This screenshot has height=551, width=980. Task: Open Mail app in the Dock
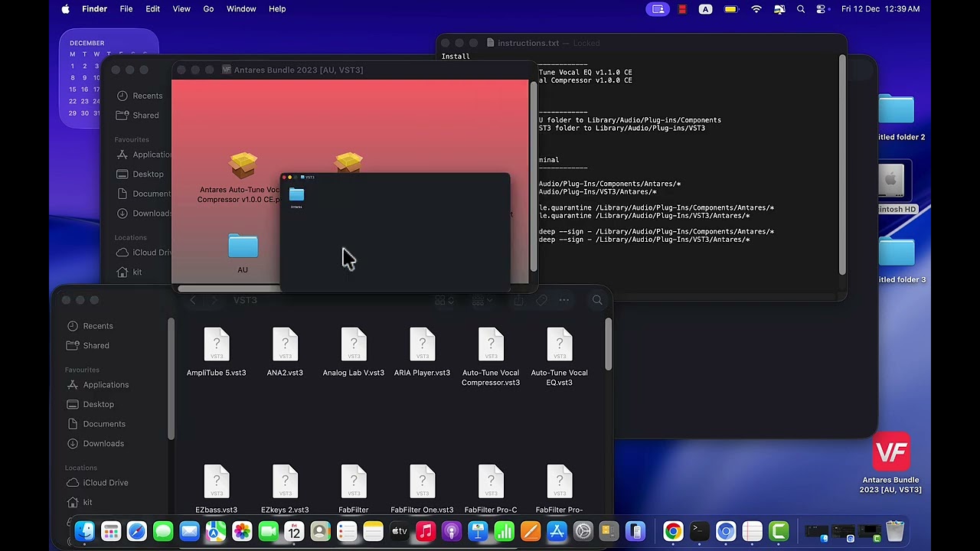[x=189, y=531]
